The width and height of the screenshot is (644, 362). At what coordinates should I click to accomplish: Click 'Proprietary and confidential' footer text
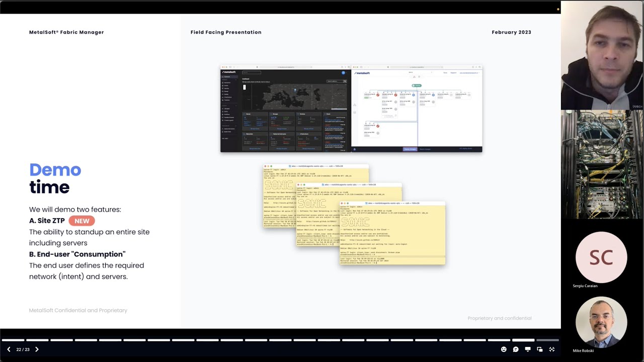(x=500, y=318)
